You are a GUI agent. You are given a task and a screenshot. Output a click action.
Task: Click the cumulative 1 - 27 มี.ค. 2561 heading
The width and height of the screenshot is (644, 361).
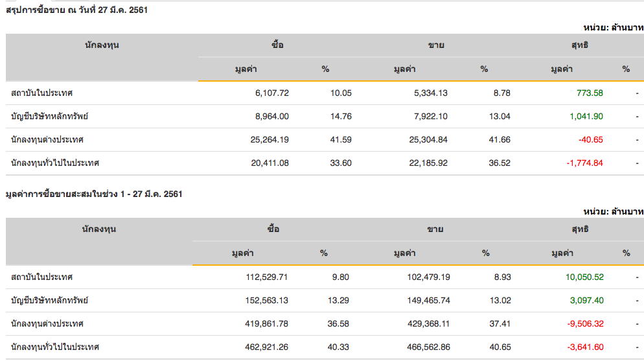pyautogui.click(x=93, y=194)
